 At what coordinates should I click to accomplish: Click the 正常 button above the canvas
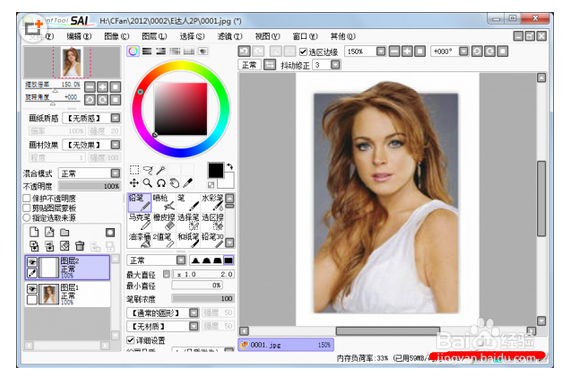click(249, 65)
